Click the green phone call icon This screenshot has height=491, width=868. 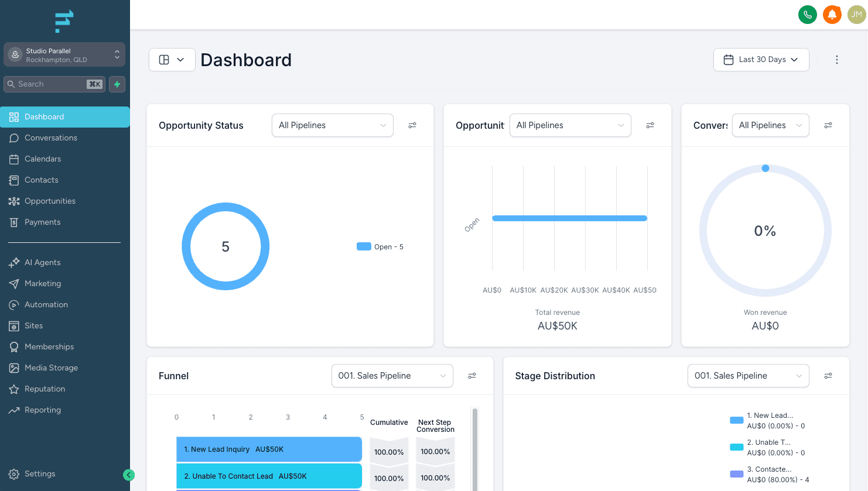[808, 15]
